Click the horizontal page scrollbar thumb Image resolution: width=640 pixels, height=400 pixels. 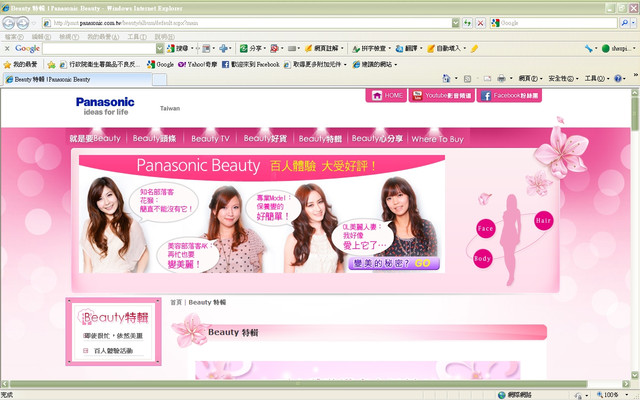(298, 384)
